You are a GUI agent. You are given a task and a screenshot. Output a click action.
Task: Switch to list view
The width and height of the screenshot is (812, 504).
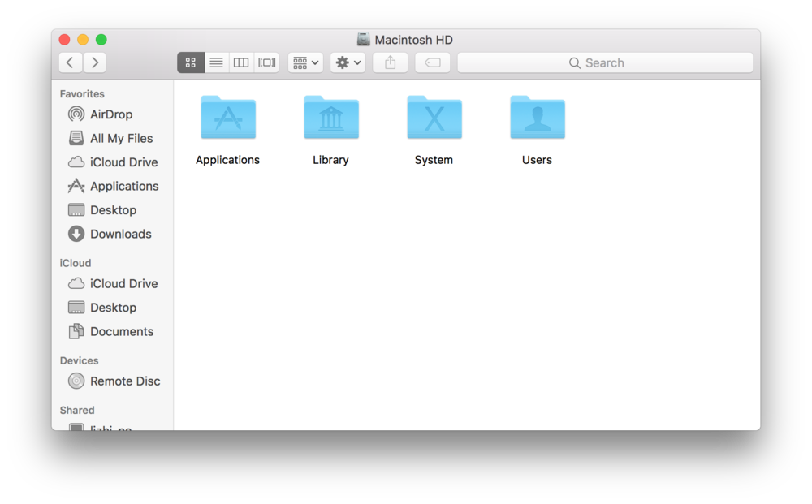click(x=217, y=62)
